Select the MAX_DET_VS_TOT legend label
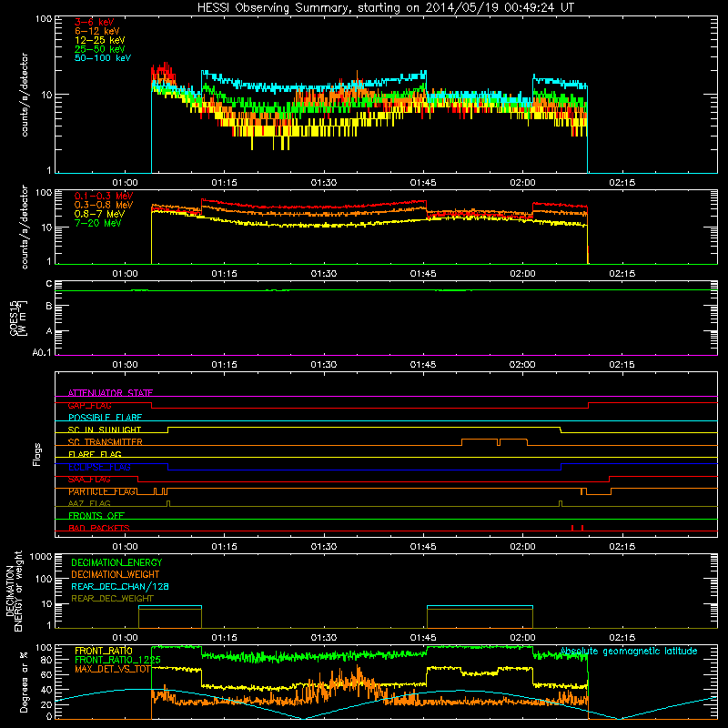The width and height of the screenshot is (728, 728). 112,669
